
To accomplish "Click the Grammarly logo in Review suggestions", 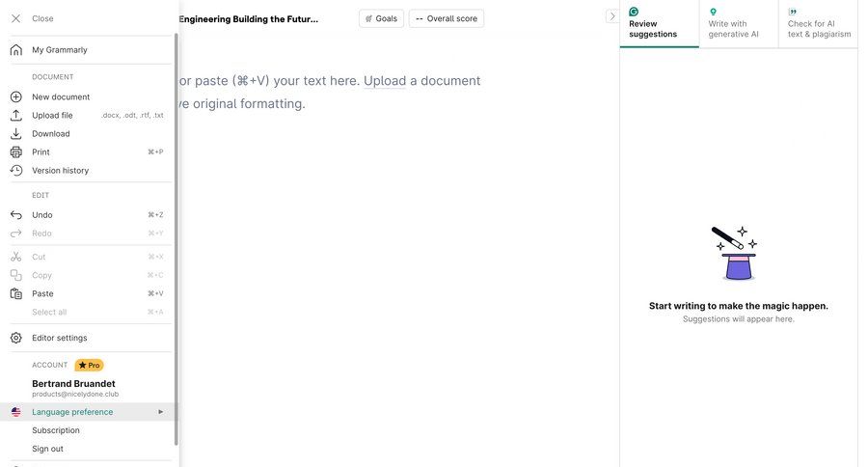I will point(634,12).
